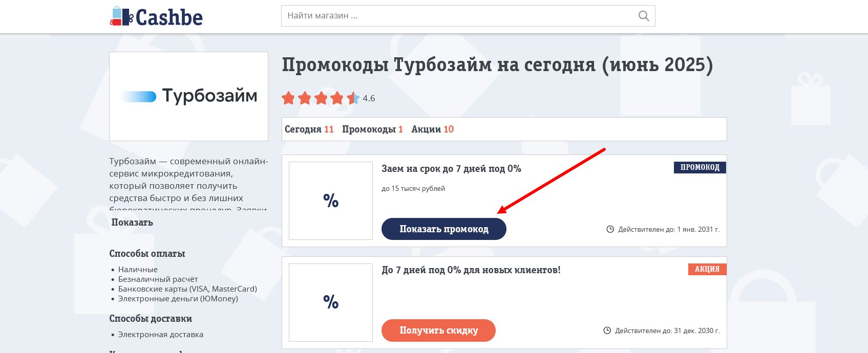Image resolution: width=868 pixels, height=353 pixels.
Task: Click the Cashbe logo
Action: (x=156, y=17)
